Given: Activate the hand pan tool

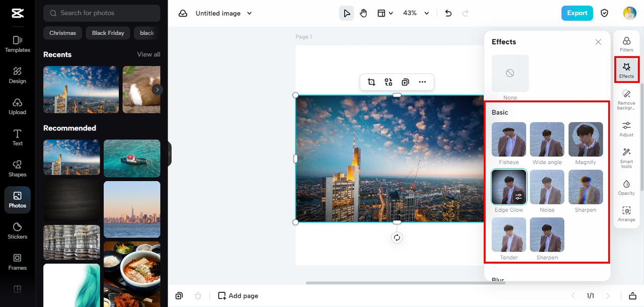Looking at the screenshot, I should (x=363, y=13).
